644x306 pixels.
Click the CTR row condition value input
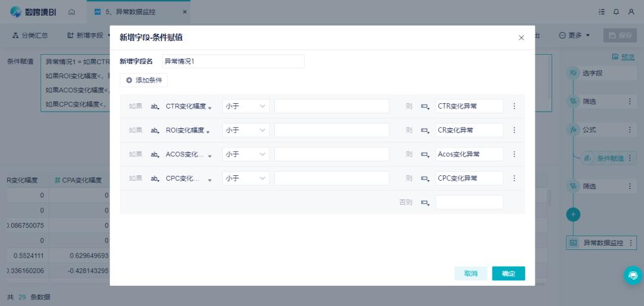click(332, 106)
